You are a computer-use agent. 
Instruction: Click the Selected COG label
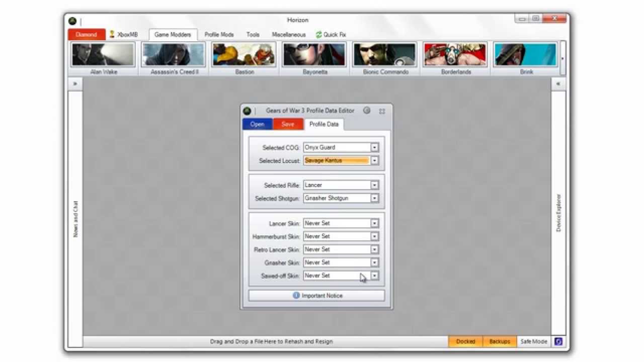281,148
